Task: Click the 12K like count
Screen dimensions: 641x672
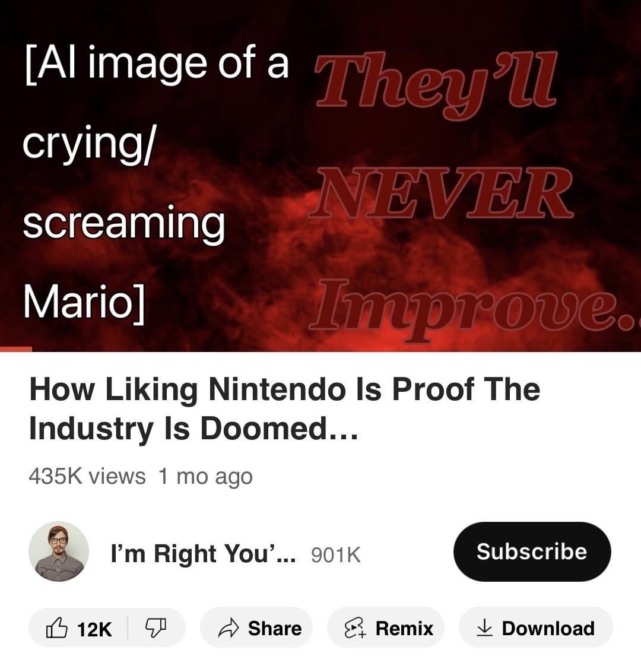Action: pyautogui.click(x=95, y=629)
